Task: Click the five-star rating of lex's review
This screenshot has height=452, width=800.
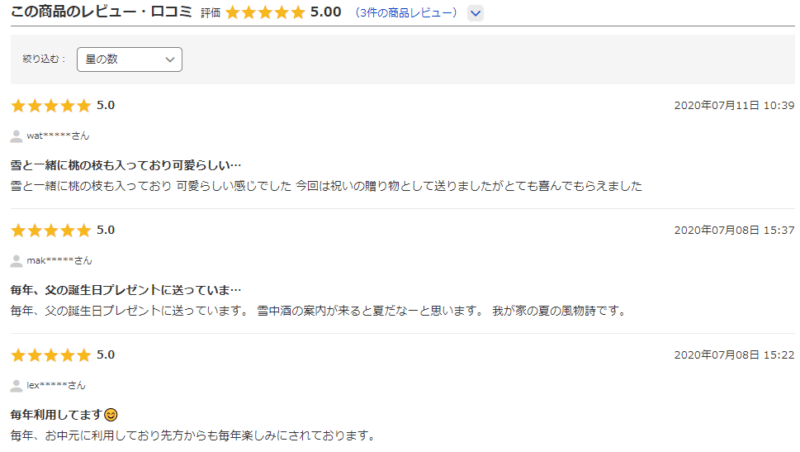Action: tap(51, 355)
